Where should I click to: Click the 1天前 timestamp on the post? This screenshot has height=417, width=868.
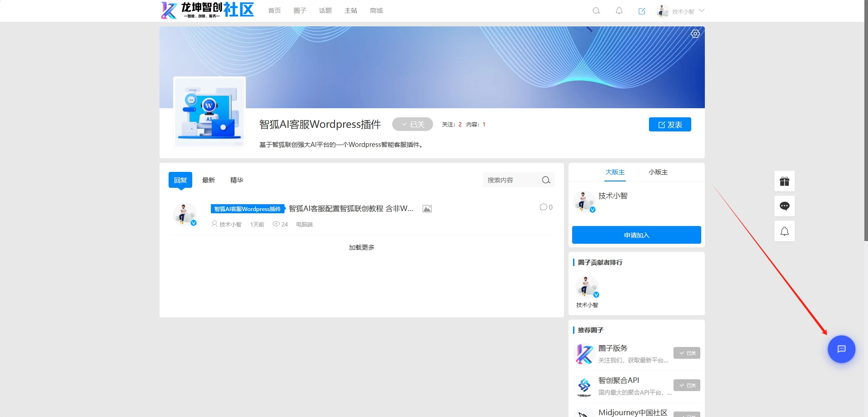(257, 224)
